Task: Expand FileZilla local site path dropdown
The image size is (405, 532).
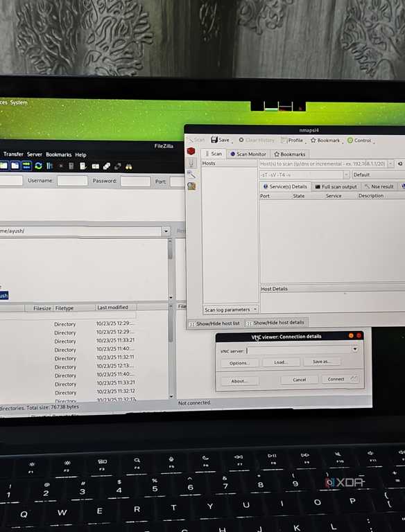Action: click(x=166, y=231)
